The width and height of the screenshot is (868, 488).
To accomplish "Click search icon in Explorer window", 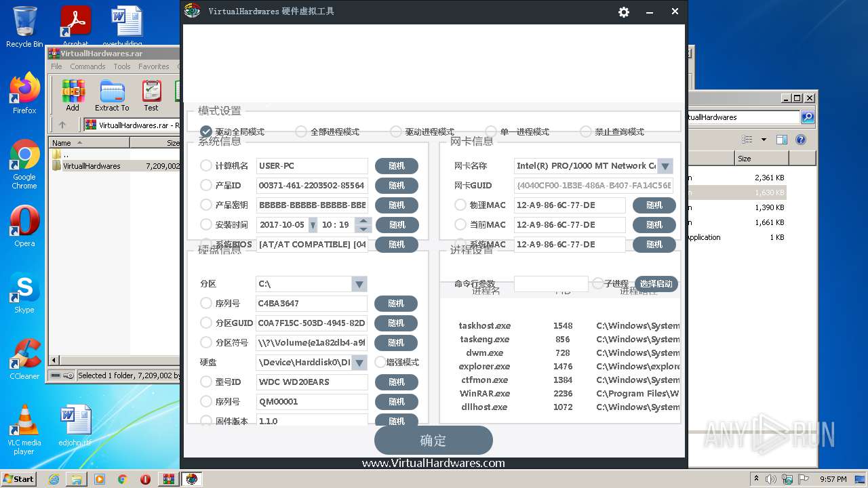I will 808,117.
